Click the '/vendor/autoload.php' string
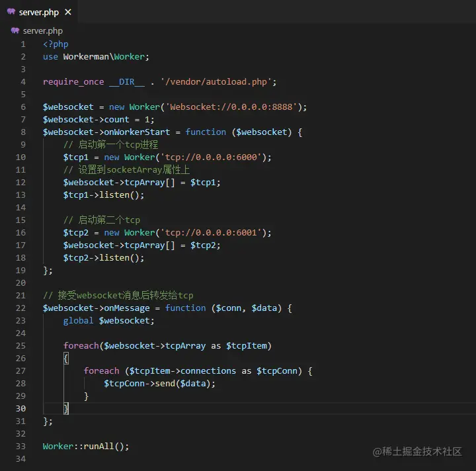This screenshot has width=476, height=471. [x=216, y=82]
